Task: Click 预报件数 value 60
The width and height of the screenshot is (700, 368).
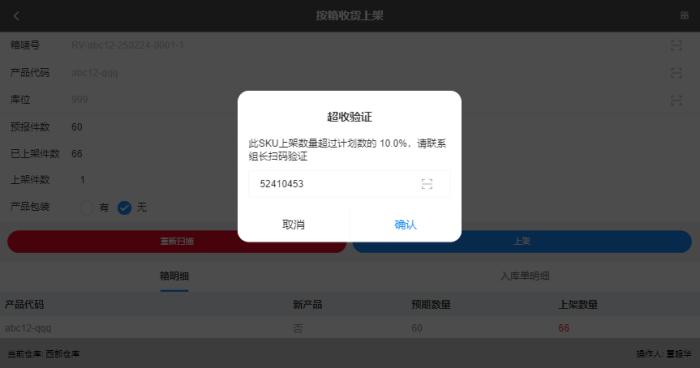Action: tap(77, 127)
